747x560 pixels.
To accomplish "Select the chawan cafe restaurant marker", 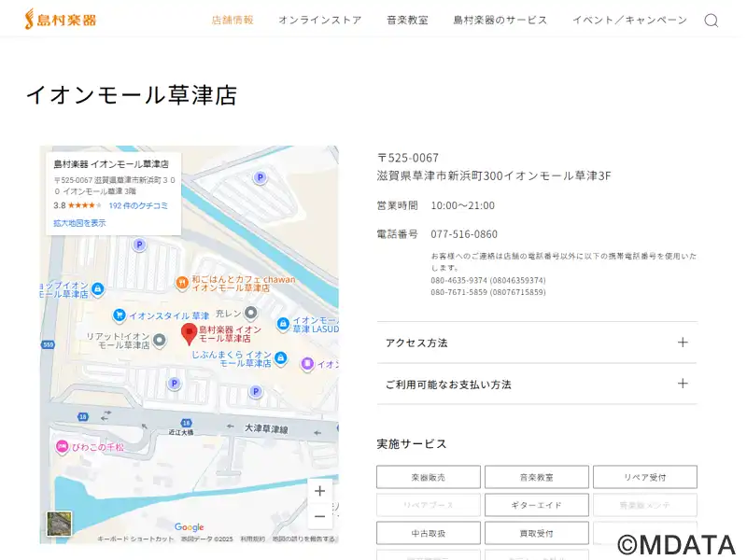I will pos(182,283).
